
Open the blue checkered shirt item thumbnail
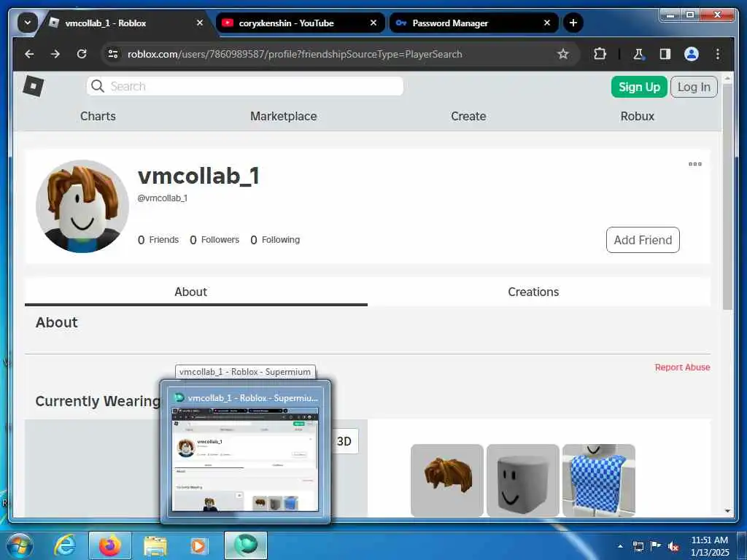[x=598, y=481]
